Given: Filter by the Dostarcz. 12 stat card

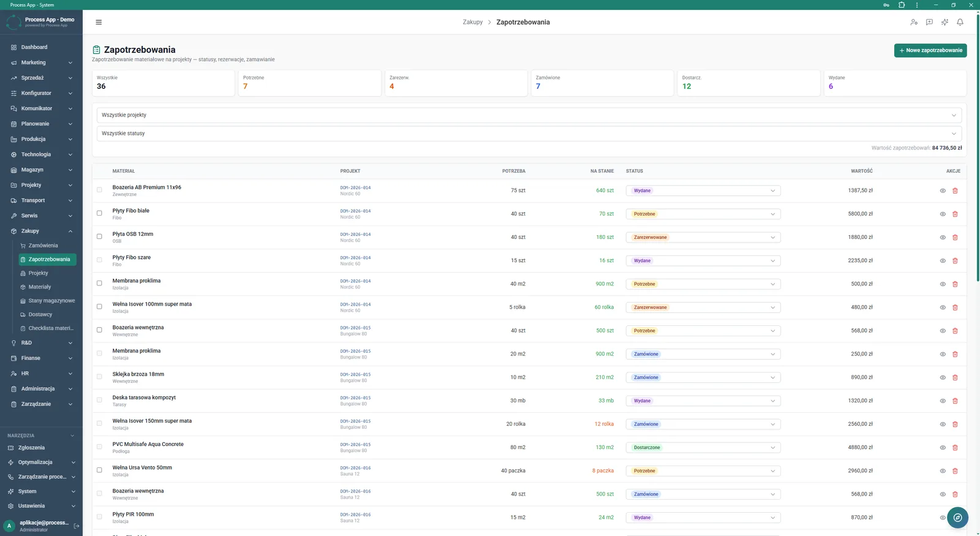Looking at the screenshot, I should (748, 83).
